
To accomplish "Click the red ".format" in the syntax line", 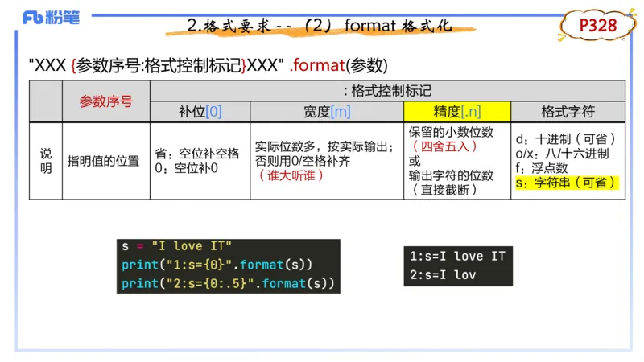I will [x=316, y=65].
